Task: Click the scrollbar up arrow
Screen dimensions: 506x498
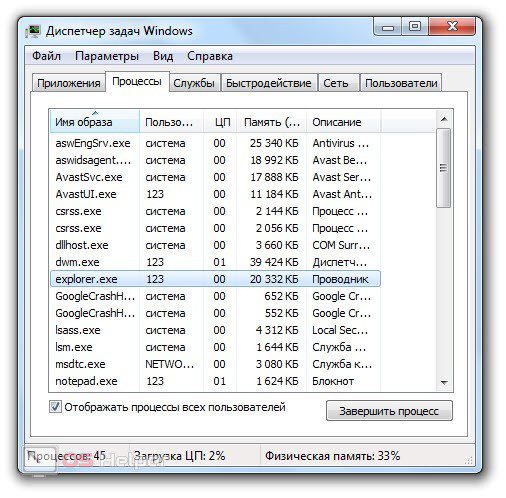Action: coord(444,119)
